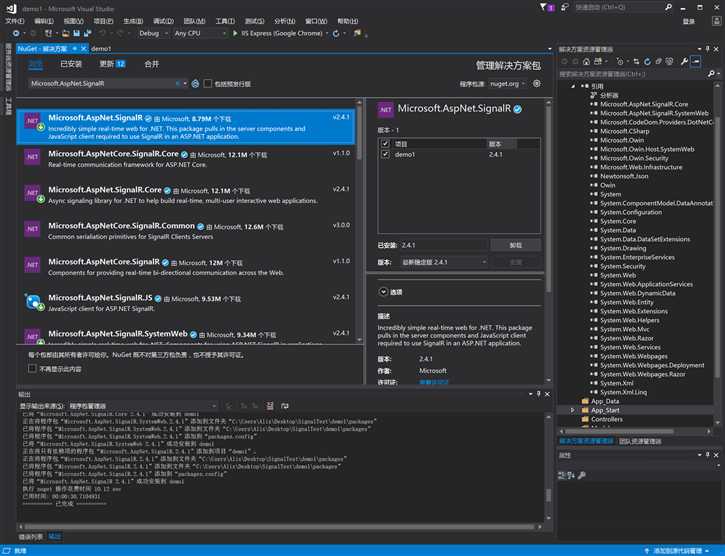This screenshot has width=725, height=556.
Task: Select the Controllers folder in Solution Explorer
Action: [607, 420]
